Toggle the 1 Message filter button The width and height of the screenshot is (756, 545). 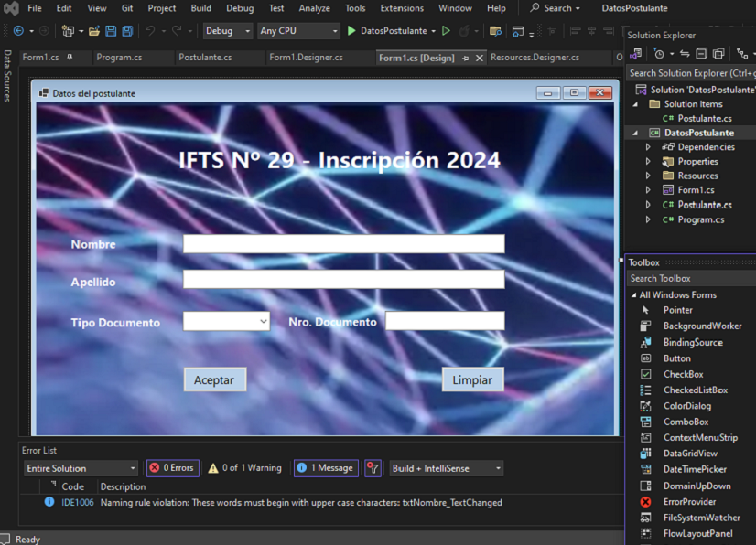tap(325, 468)
